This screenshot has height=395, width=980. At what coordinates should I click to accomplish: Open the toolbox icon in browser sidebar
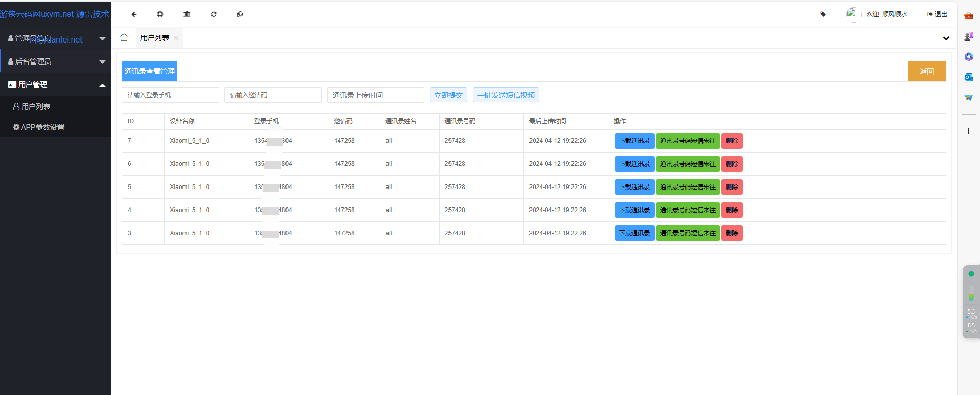pyautogui.click(x=969, y=16)
